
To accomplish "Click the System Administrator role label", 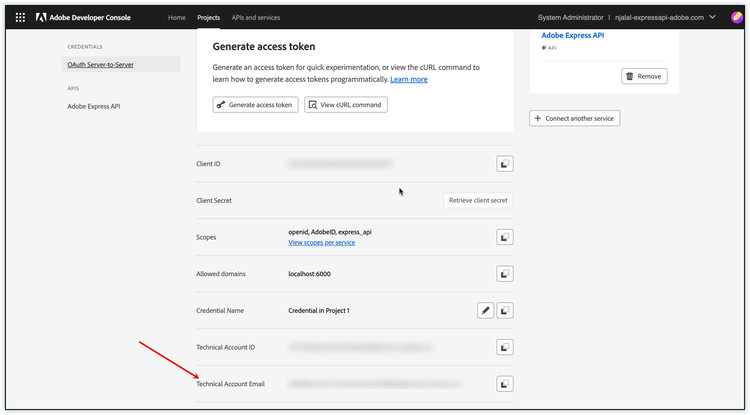I will click(570, 18).
